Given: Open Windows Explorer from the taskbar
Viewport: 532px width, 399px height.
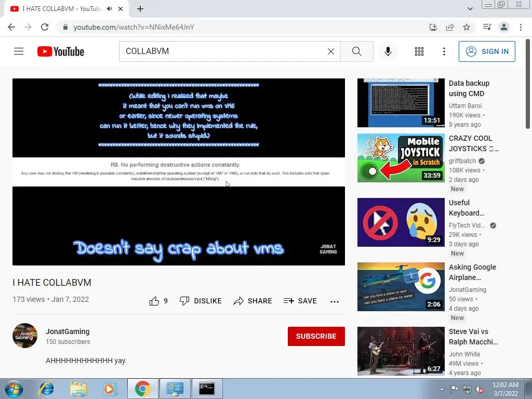Looking at the screenshot, I should click(78, 389).
